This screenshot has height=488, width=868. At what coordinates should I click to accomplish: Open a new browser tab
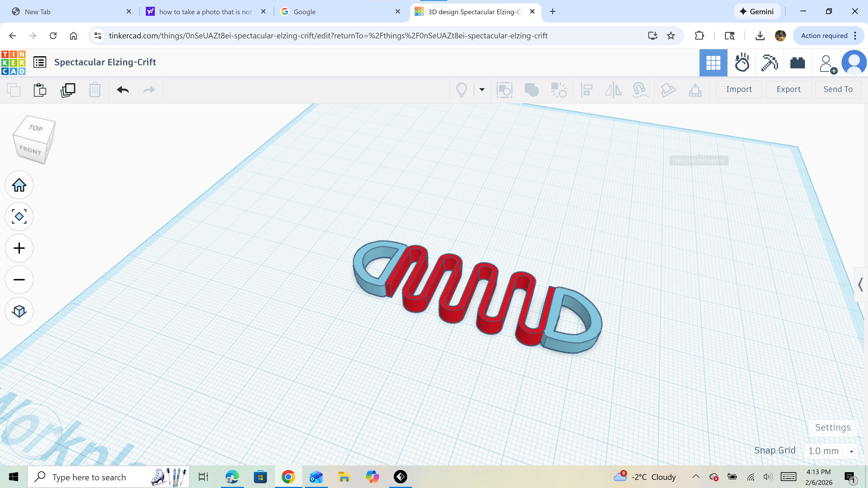[x=553, y=12]
